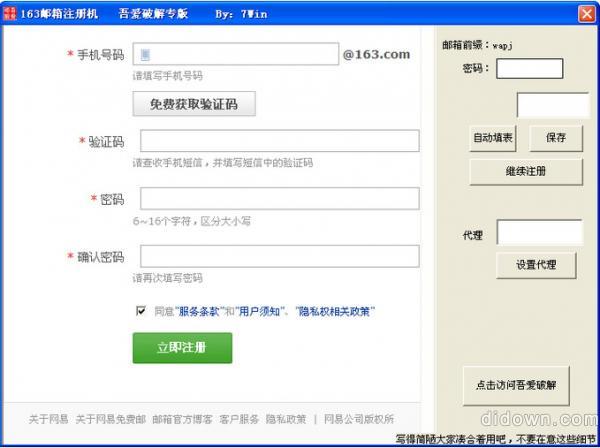
Task: Click the 继续注册 button
Action: 526,172
